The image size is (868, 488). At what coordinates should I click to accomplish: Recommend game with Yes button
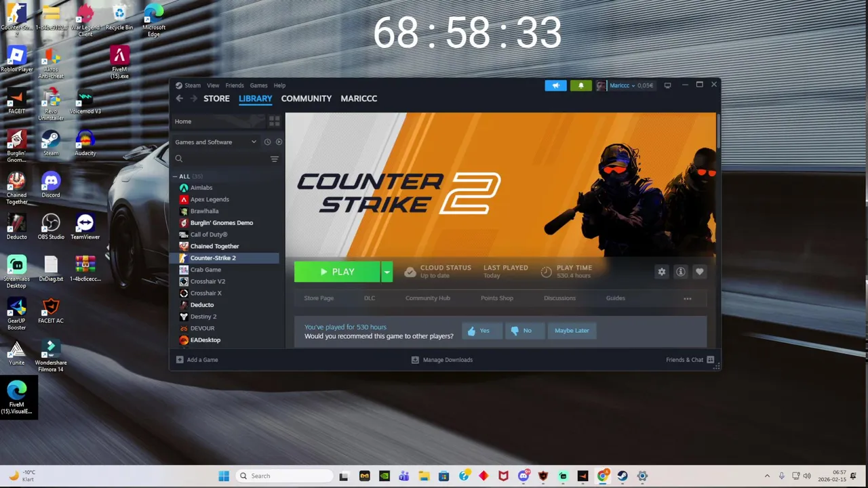(482, 331)
